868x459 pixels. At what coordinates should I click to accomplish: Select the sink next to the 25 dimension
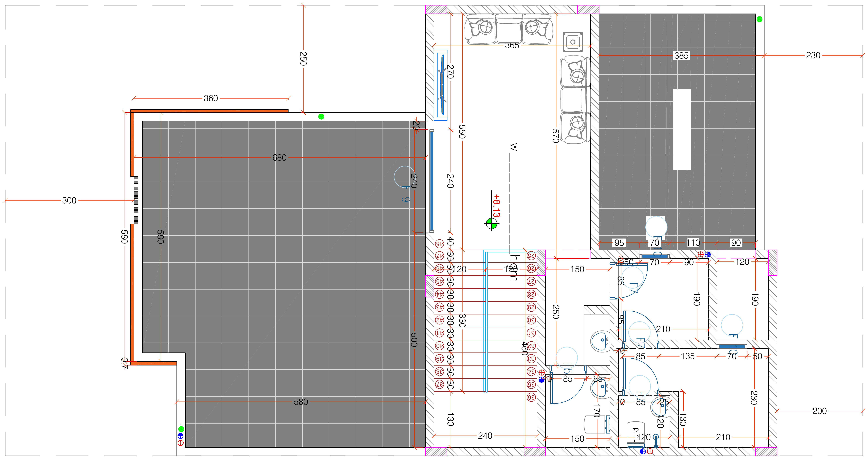tap(660, 407)
